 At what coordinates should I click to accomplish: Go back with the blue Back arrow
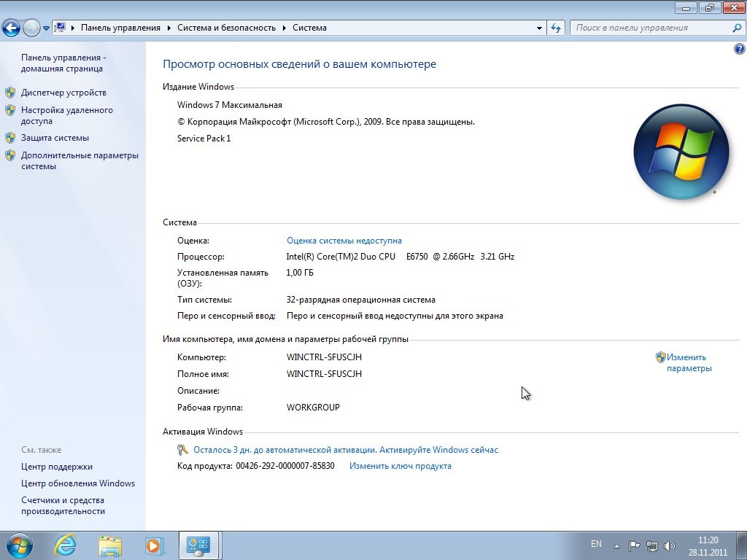[11, 28]
